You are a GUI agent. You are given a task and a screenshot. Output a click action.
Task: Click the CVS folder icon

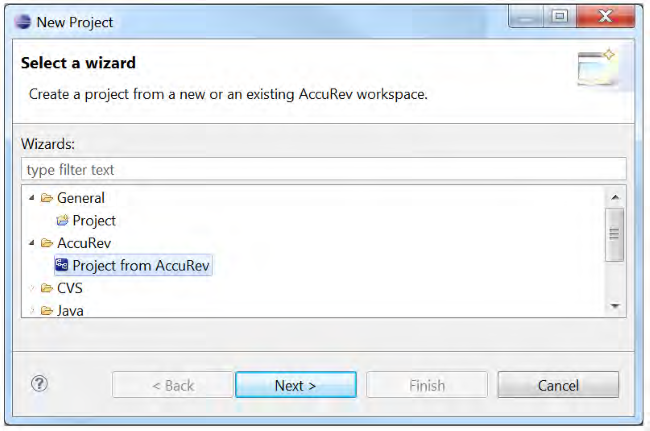[47, 288]
